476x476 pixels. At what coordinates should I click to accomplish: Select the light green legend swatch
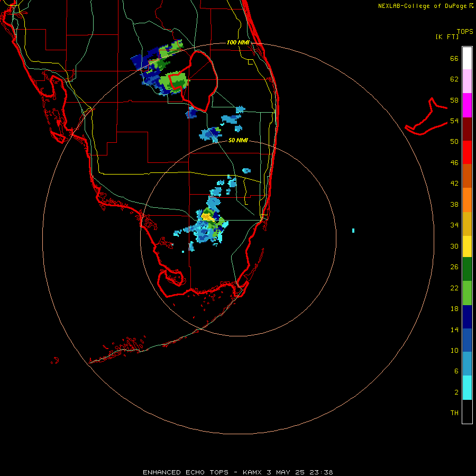click(467, 293)
